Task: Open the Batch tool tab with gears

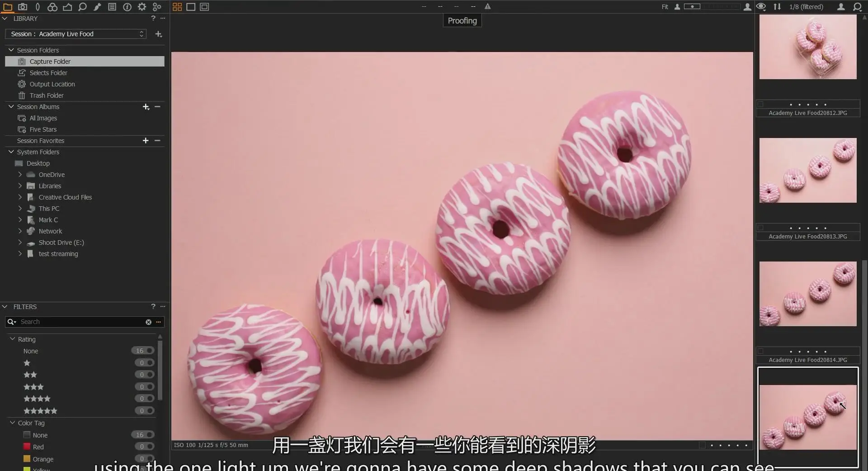Action: point(157,7)
